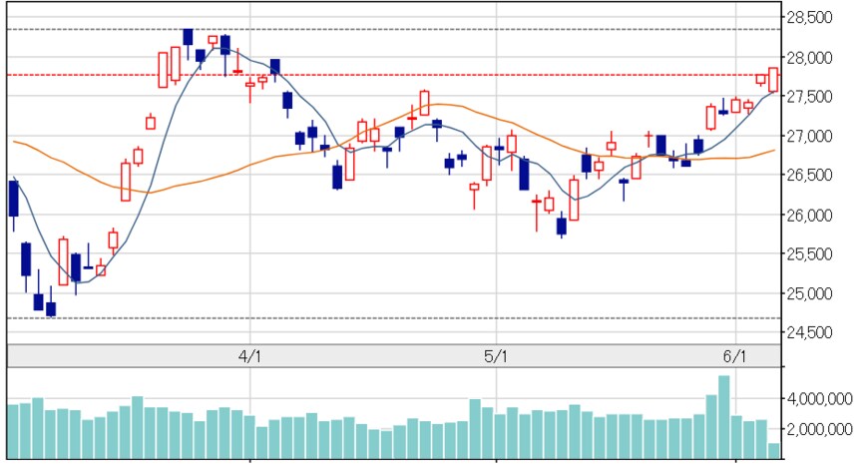Screen dimensions: 868x471
Task: Click the 28,500 price axis label
Action: [x=810, y=18]
